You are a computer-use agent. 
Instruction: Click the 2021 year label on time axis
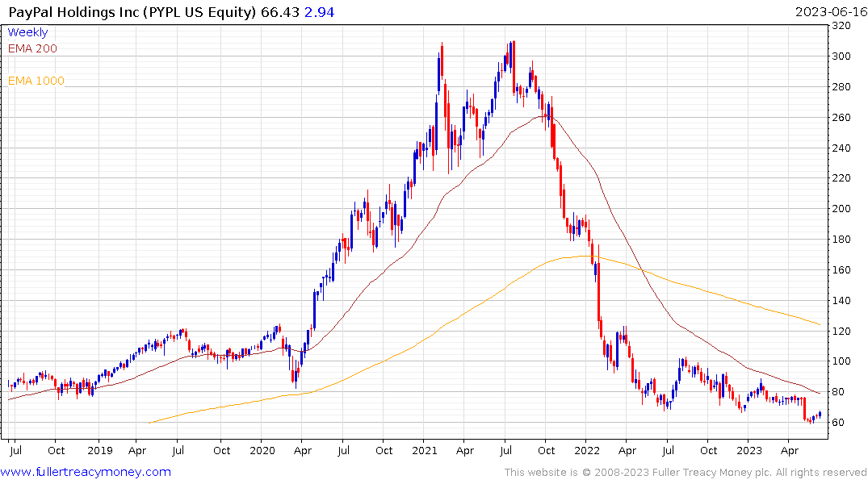(425, 450)
